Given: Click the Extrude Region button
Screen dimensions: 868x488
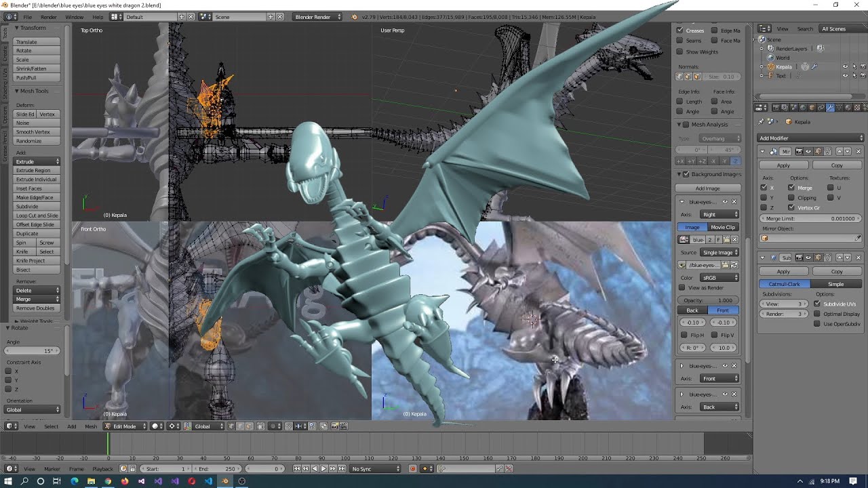Looking at the screenshot, I should (37, 170).
